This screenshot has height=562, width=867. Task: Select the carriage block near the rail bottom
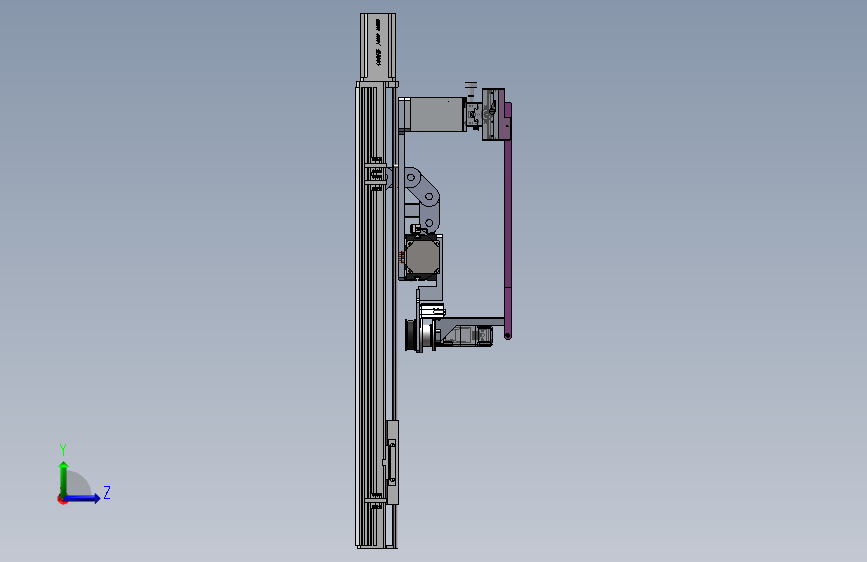coord(392,462)
